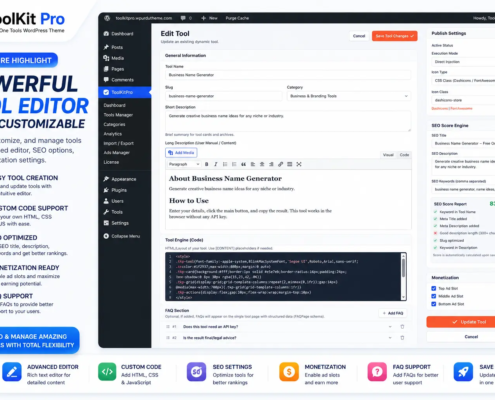
Task: Click the comments bubble icon in admin bar
Action: click(x=183, y=18)
